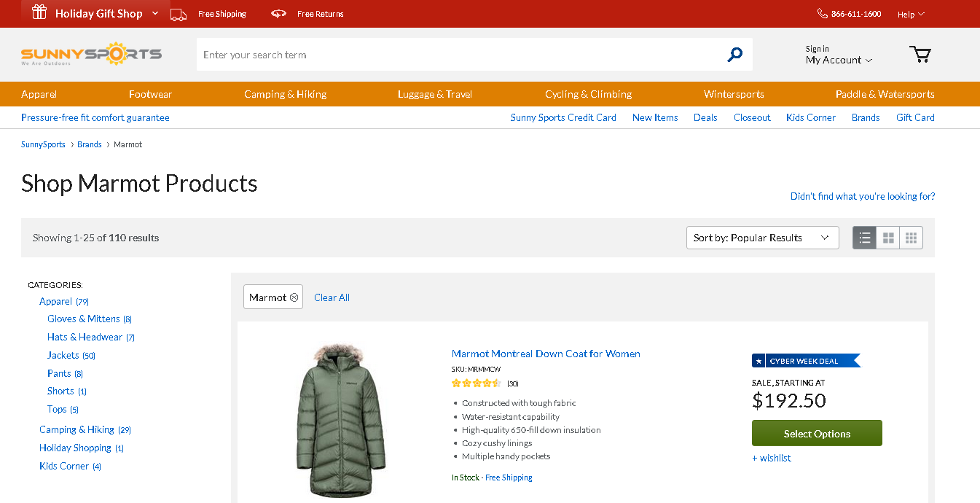Expand the My Account menu

coord(839,61)
